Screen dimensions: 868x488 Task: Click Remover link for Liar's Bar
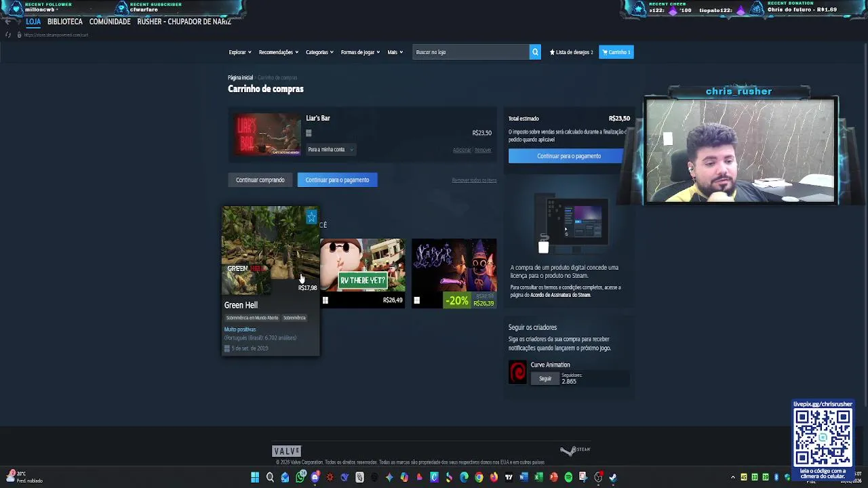[484, 150]
